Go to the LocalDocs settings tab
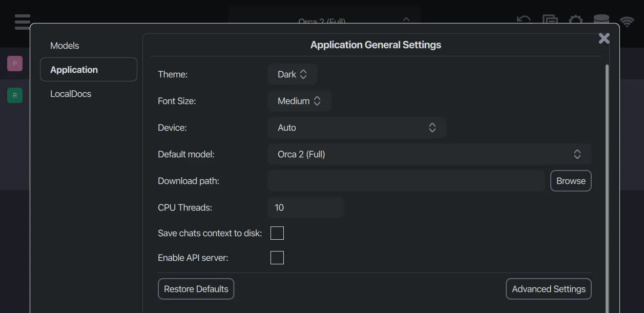 [x=71, y=94]
